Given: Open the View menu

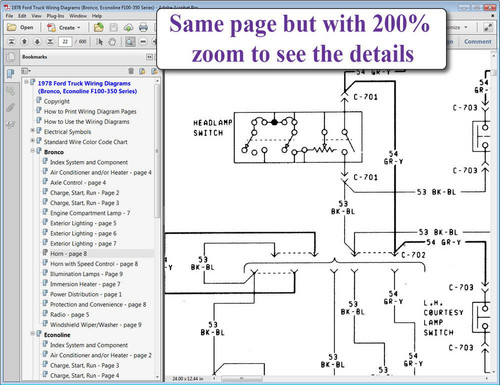Looking at the screenshot, I should pos(36,16).
